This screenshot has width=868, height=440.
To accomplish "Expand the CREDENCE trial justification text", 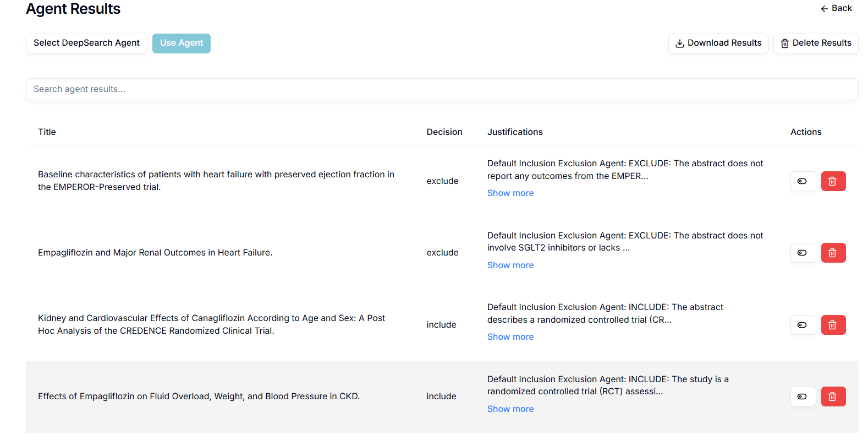I will coord(510,337).
